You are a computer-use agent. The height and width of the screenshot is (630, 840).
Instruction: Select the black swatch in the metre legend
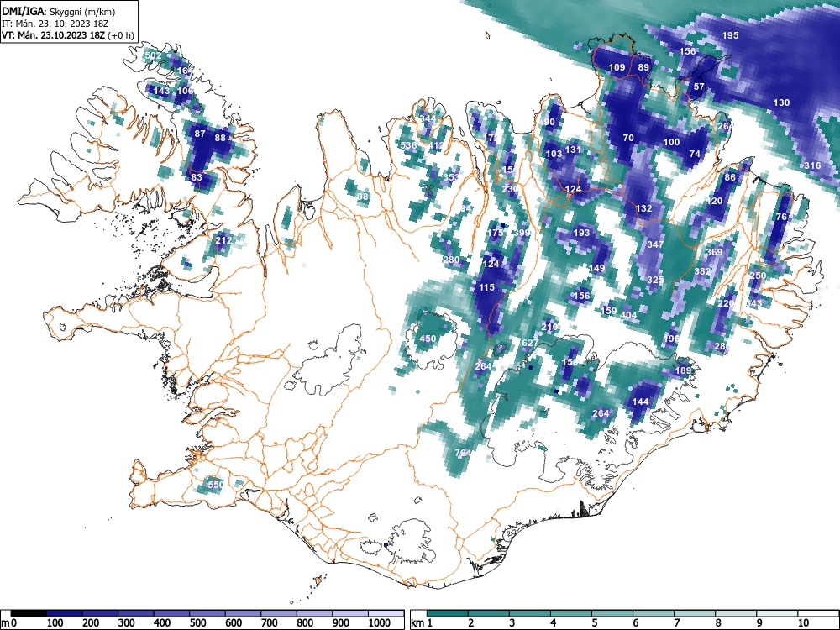coord(29,613)
